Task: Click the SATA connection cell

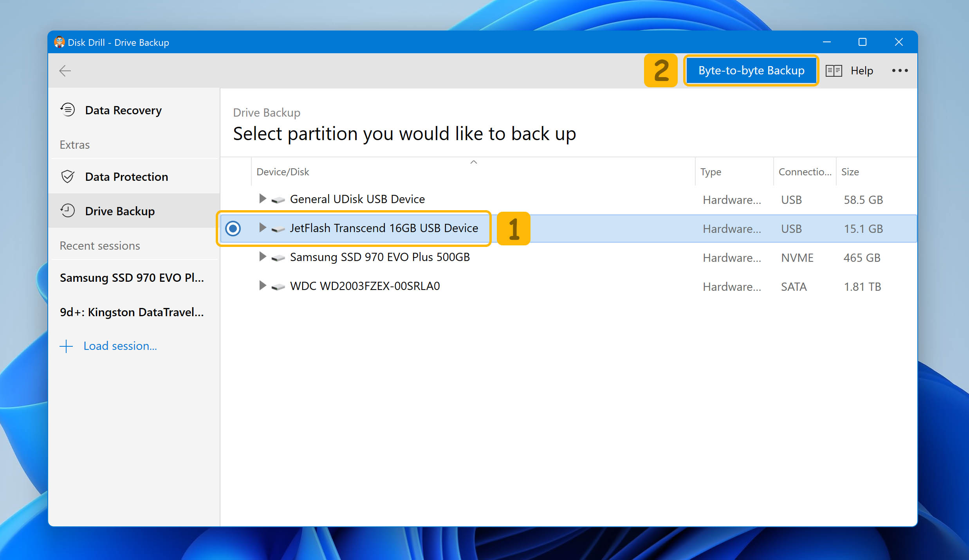Action: (794, 287)
